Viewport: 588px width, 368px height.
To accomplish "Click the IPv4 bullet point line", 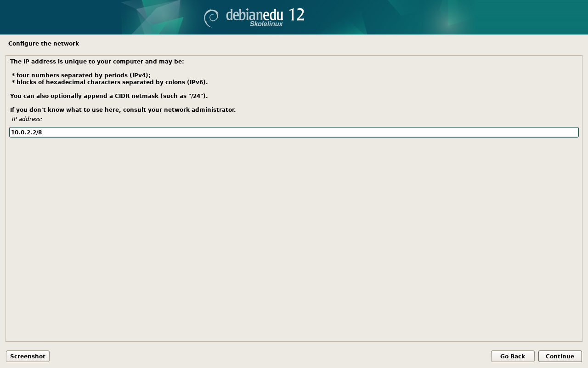I will (81, 75).
